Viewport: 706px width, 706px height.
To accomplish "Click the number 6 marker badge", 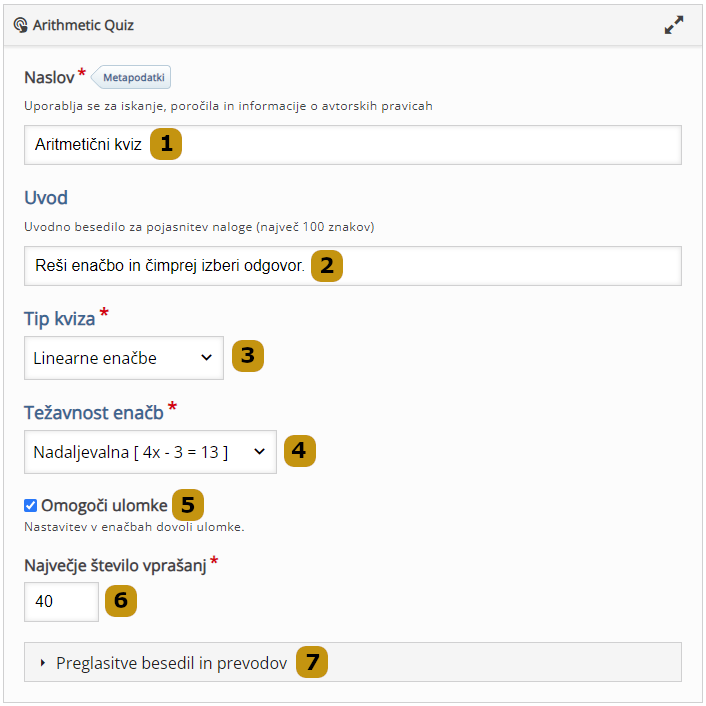I will click(x=120, y=601).
